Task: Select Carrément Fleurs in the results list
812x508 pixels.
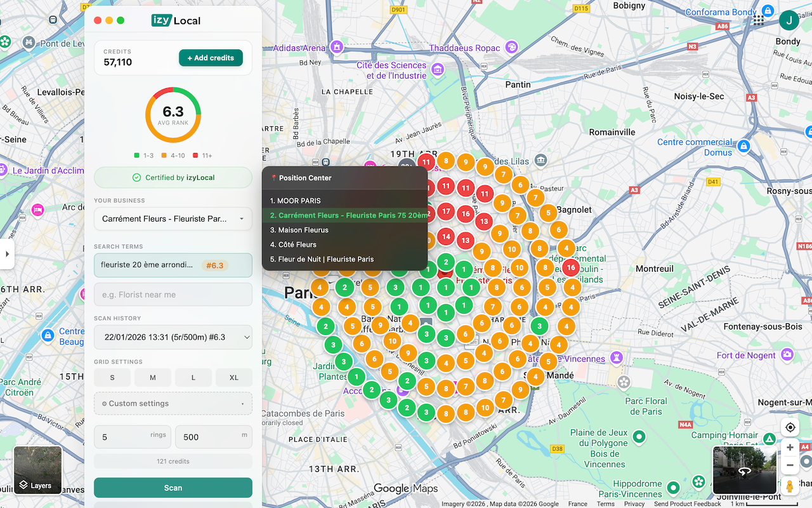Action: [x=345, y=215]
